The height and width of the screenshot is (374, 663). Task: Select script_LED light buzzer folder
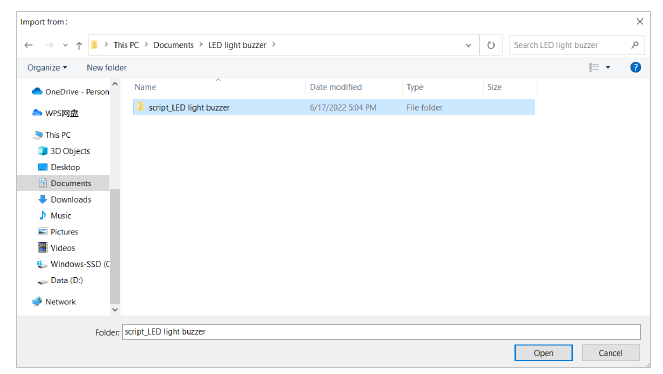334,107
